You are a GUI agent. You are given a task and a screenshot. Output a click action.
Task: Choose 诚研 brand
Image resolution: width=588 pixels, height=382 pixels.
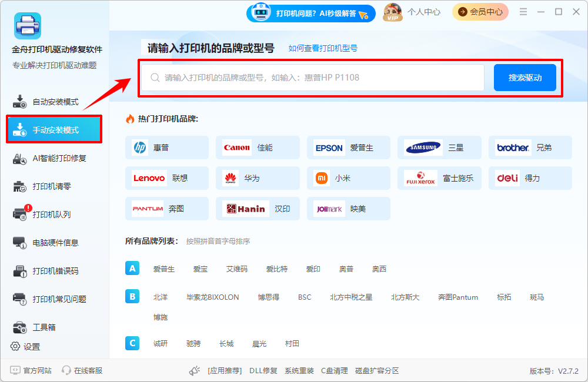[161, 343]
